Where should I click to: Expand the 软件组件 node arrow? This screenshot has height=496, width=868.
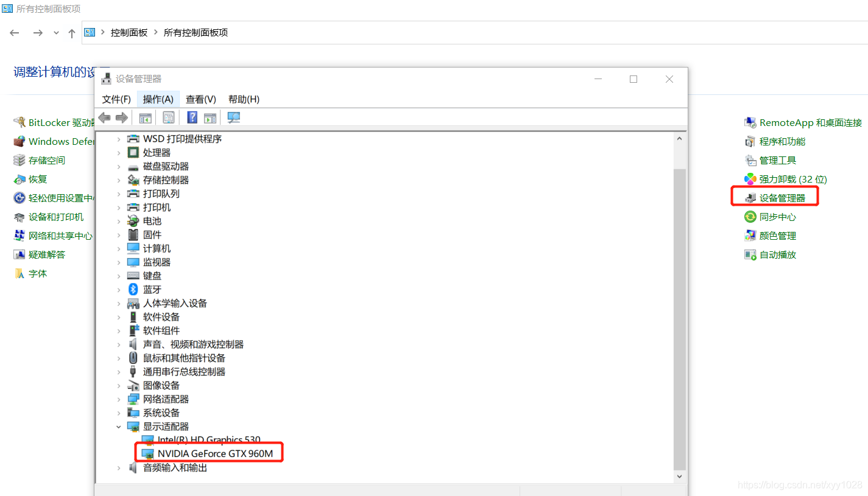point(119,331)
